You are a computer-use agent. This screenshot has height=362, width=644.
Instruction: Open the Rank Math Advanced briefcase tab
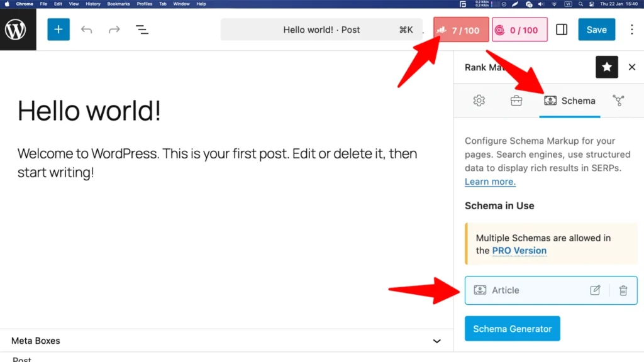(x=516, y=101)
